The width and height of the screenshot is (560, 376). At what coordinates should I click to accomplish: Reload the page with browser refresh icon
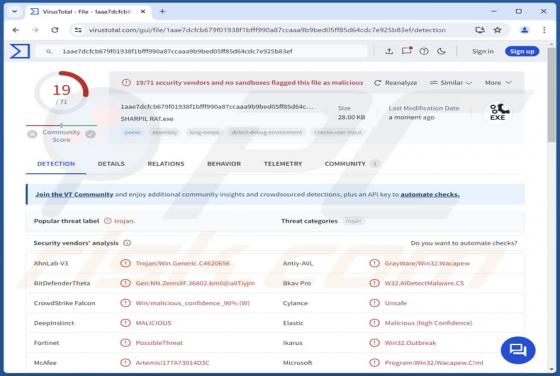pos(55,30)
